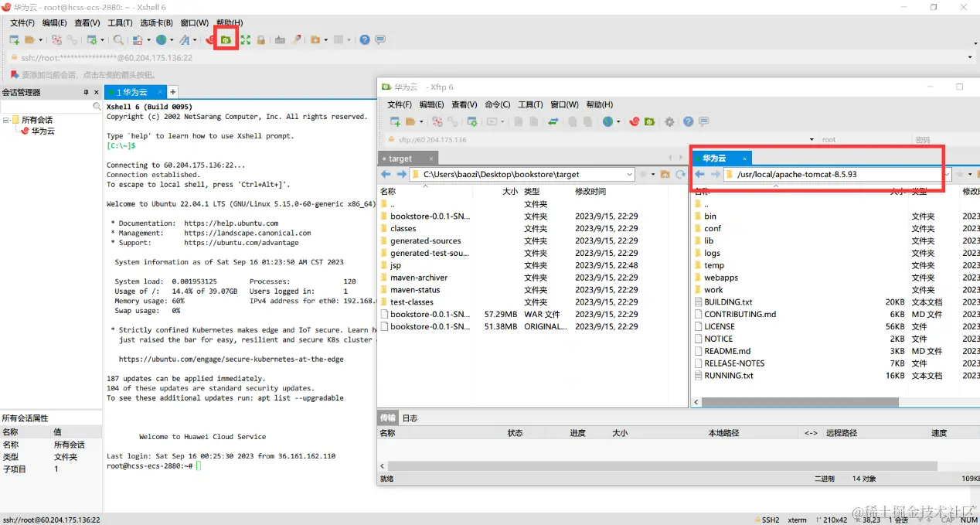Click the home folder icon in local pane

click(665, 175)
